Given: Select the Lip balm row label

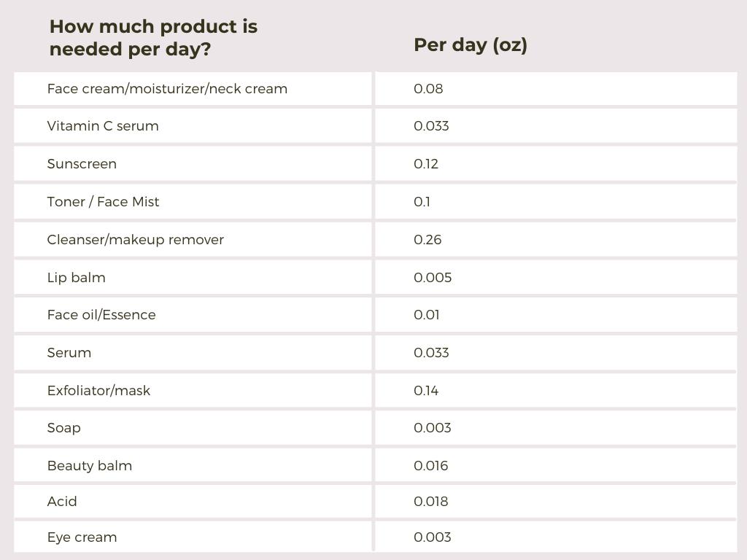Looking at the screenshot, I should coord(77,278).
